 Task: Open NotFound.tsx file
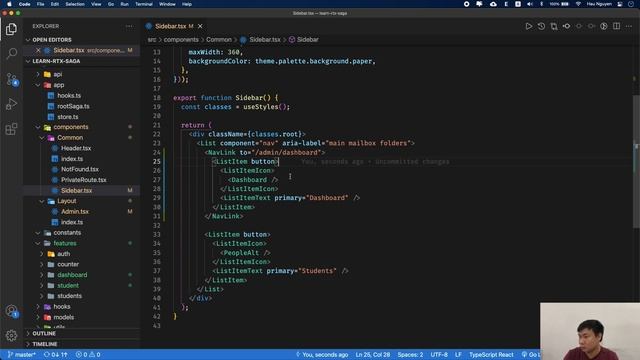click(x=80, y=169)
